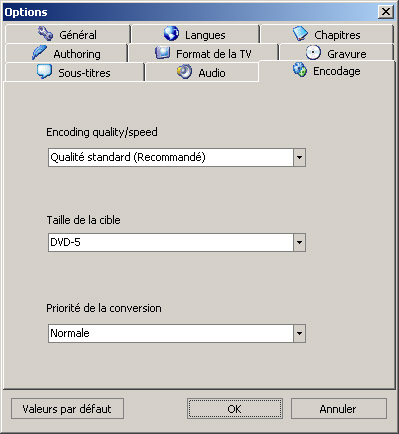Confirm settings with the OK button

click(x=235, y=409)
